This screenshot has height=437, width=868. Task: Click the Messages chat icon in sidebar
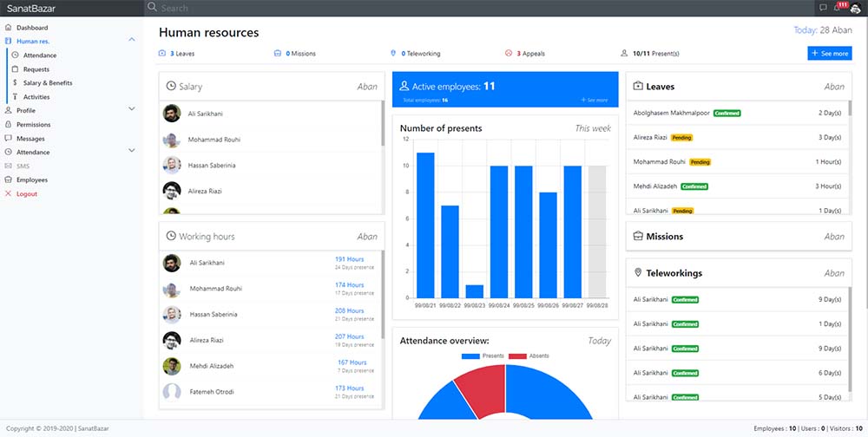click(x=8, y=138)
